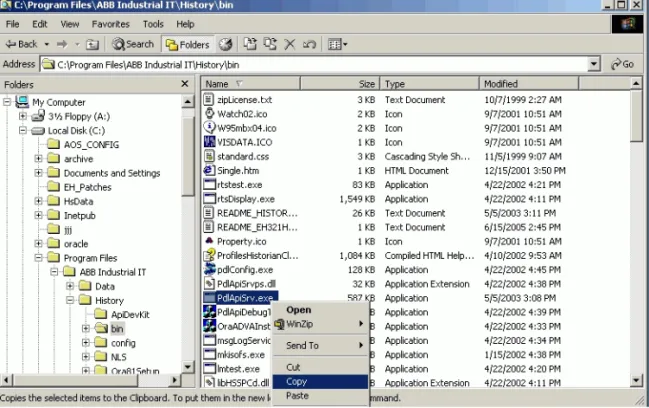Open the Favorites menu
The height and width of the screenshot is (408, 649).
pyautogui.click(x=111, y=24)
